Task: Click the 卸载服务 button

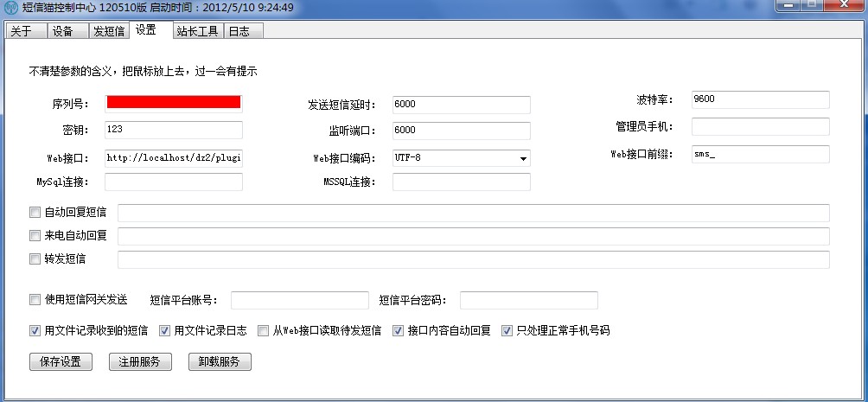Action: 220,362
